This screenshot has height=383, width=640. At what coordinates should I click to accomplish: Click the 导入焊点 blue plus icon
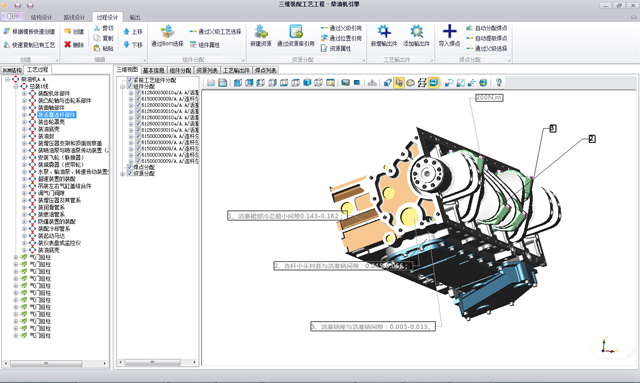click(449, 31)
